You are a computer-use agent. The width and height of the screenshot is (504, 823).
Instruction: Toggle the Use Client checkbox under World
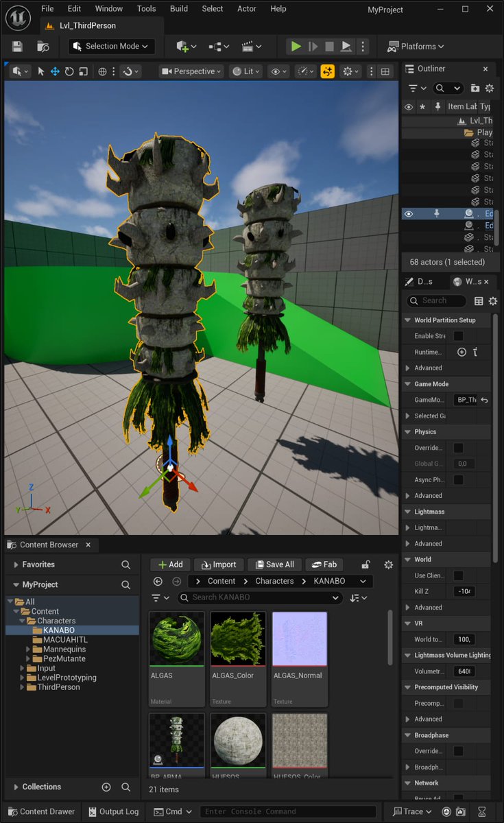459,575
